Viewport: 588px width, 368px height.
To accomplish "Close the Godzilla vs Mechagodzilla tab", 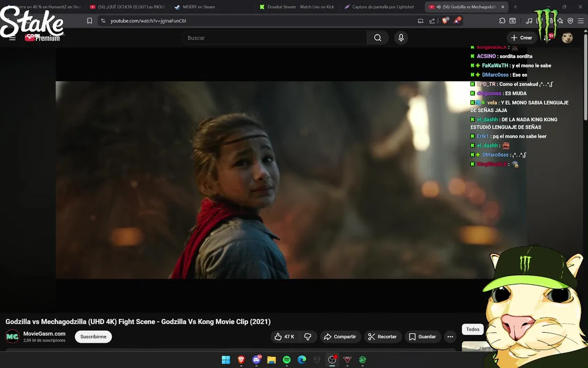I will tap(503, 7).
